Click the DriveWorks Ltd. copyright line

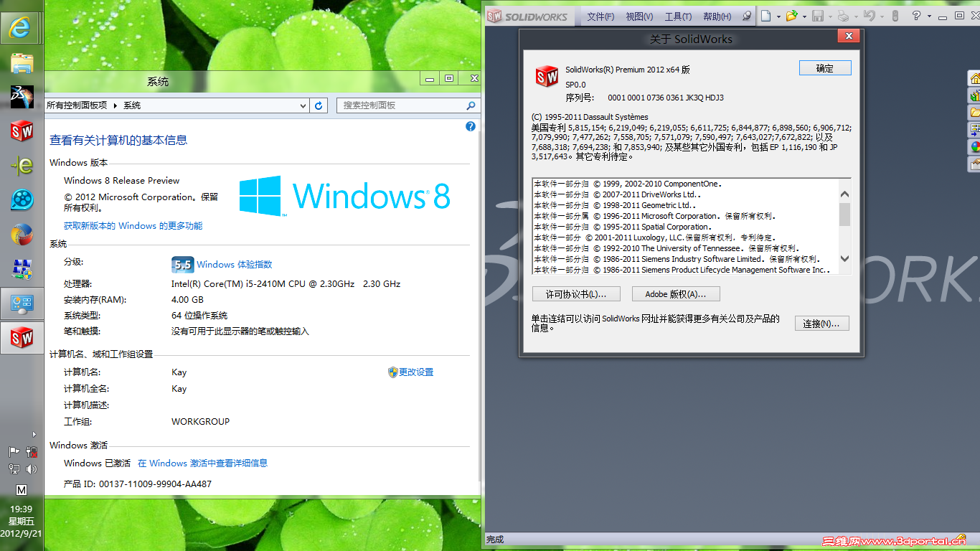coord(617,194)
